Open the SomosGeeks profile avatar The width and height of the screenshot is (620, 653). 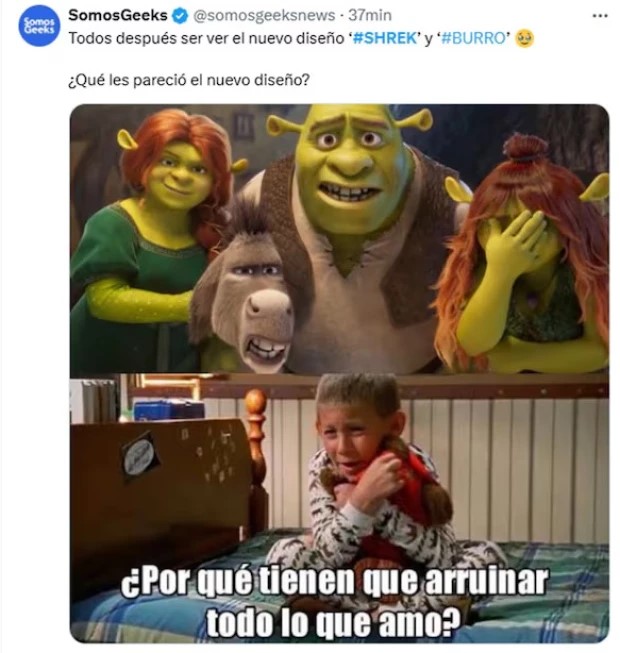(x=38, y=25)
